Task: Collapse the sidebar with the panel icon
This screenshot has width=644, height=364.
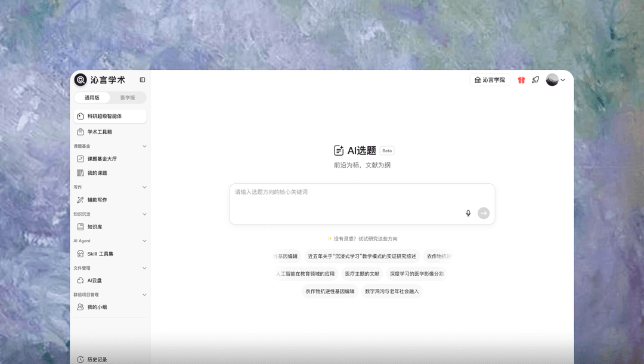Action: coord(143,80)
